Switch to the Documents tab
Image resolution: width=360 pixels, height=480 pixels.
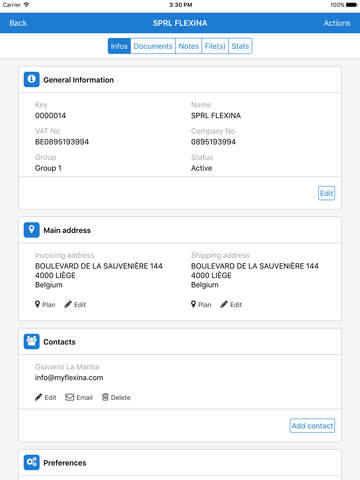point(153,46)
